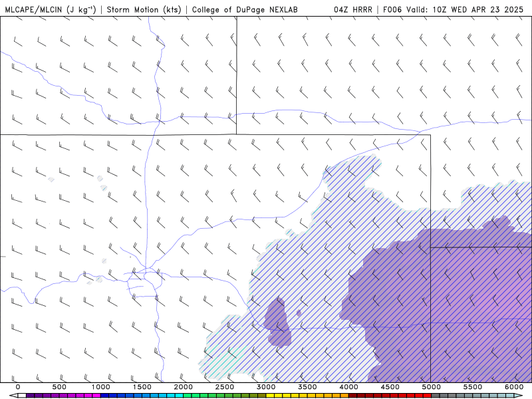Click the 2500 colorbar label
The image size is (532, 399).
[x=225, y=387]
